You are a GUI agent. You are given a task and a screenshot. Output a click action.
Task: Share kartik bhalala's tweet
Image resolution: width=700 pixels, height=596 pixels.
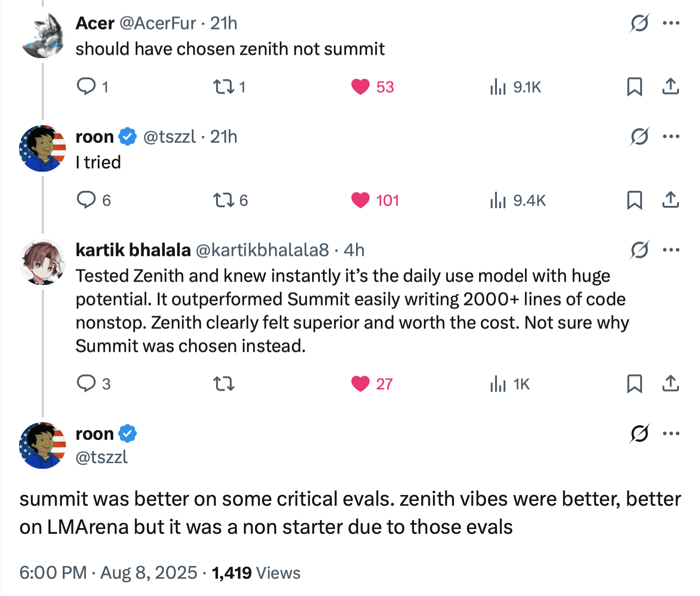(x=671, y=384)
